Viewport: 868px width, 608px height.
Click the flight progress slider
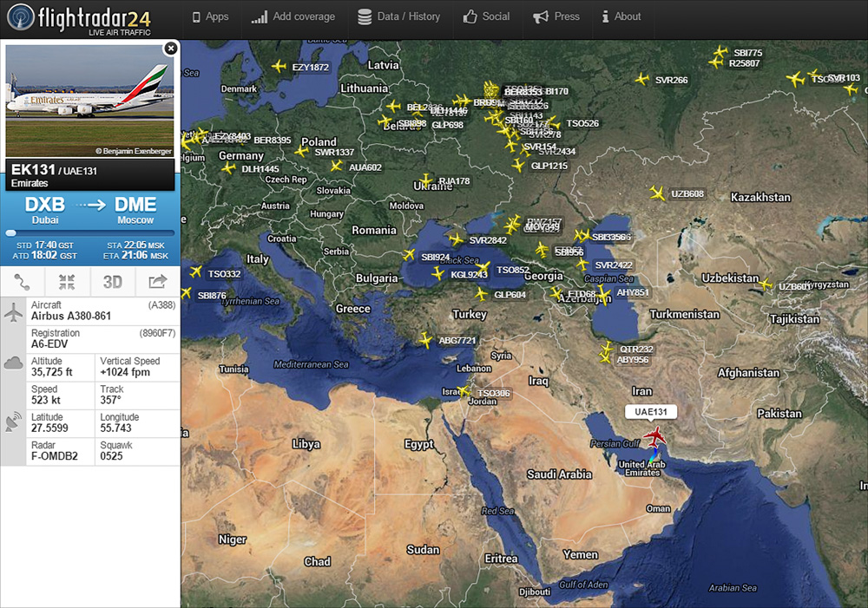90,233
